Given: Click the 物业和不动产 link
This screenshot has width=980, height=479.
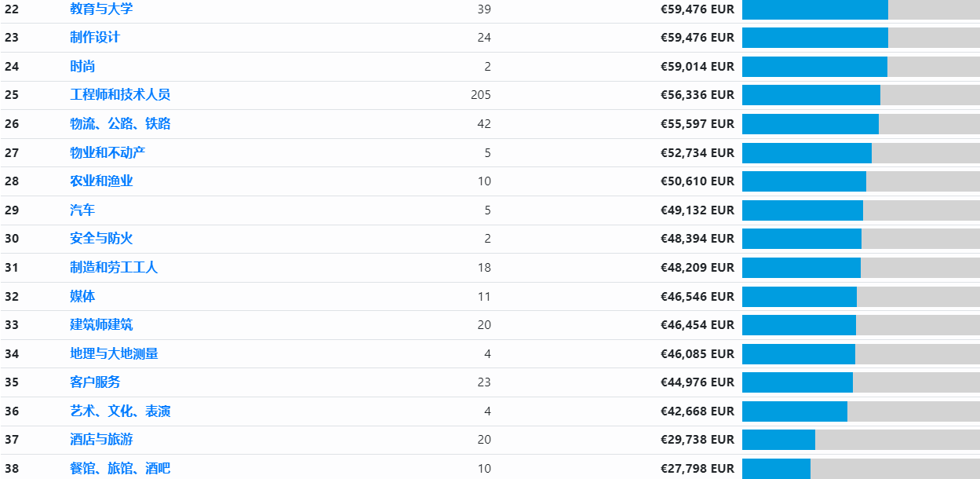Looking at the screenshot, I should click(x=107, y=152).
